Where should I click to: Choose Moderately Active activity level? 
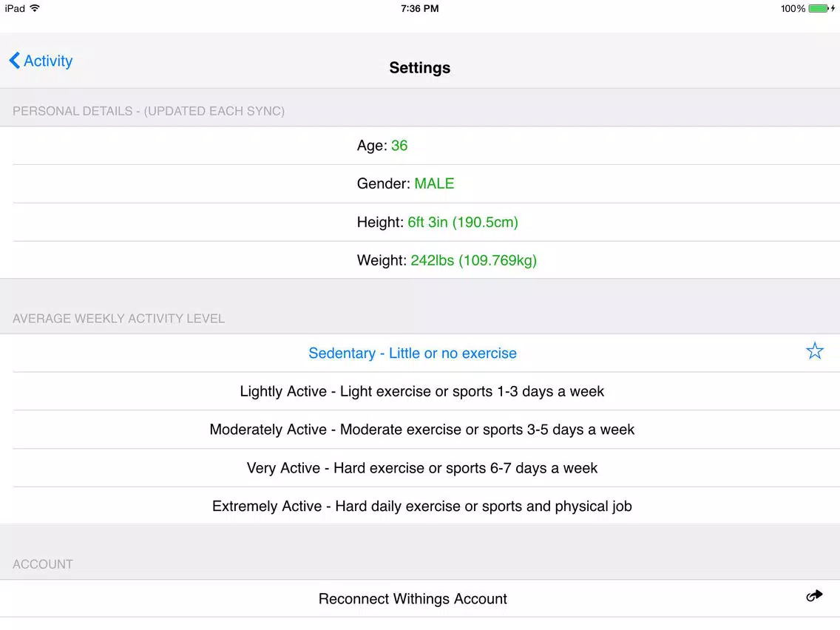(x=420, y=430)
